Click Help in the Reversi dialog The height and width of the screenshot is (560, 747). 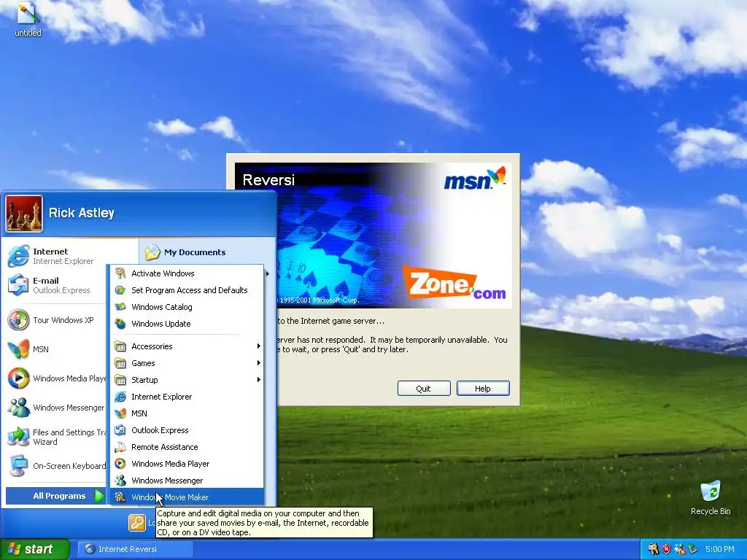pos(483,388)
